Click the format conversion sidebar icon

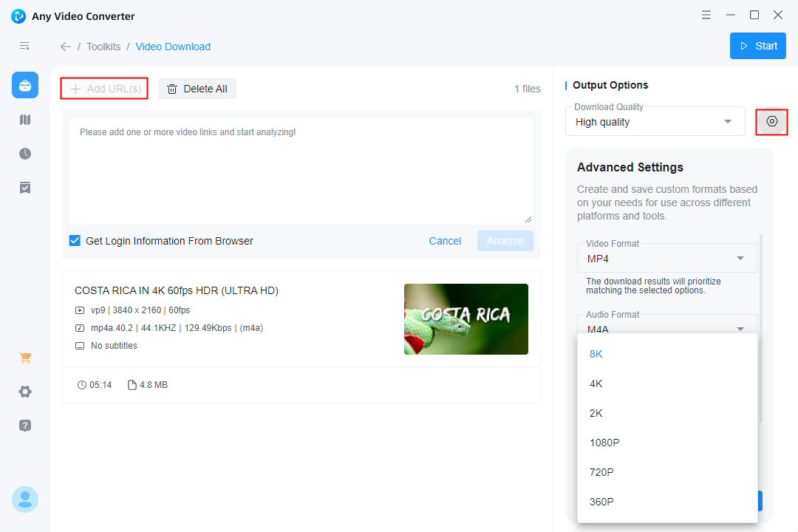pyautogui.click(x=25, y=120)
